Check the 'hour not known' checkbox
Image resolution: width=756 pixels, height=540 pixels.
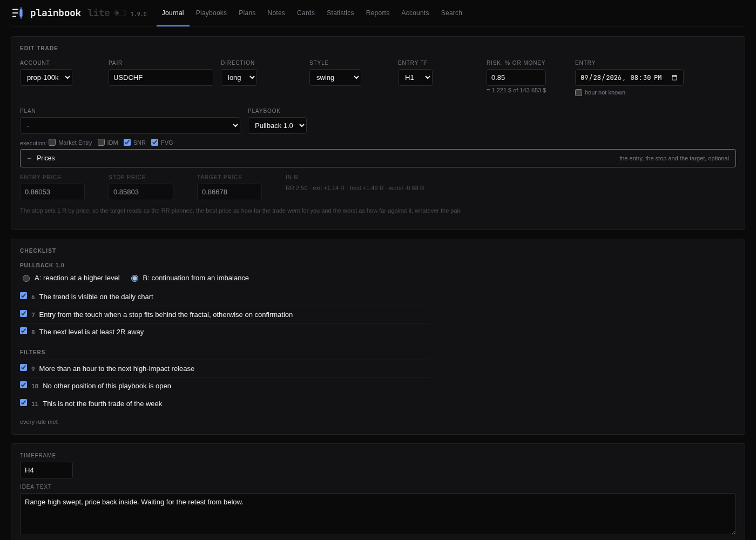pos(578,92)
